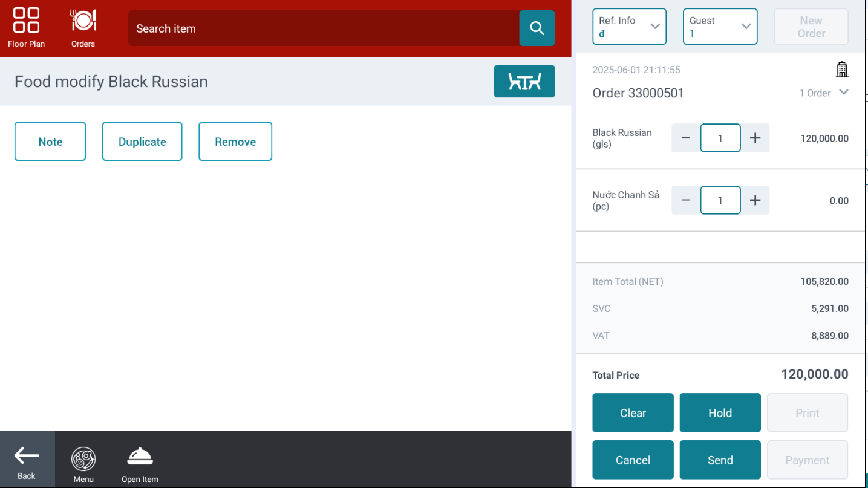Screen dimensions: 868x488
Task: Add a Note to the item
Action: click(50, 142)
